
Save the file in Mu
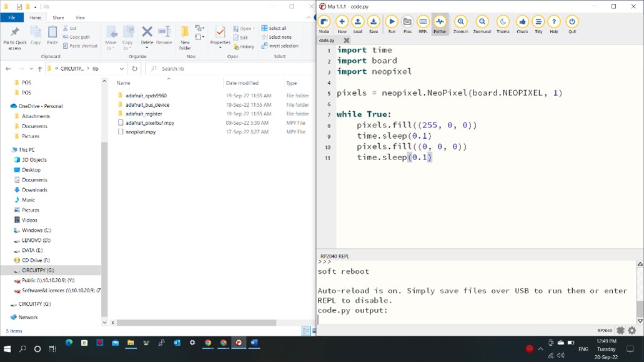(372, 23)
